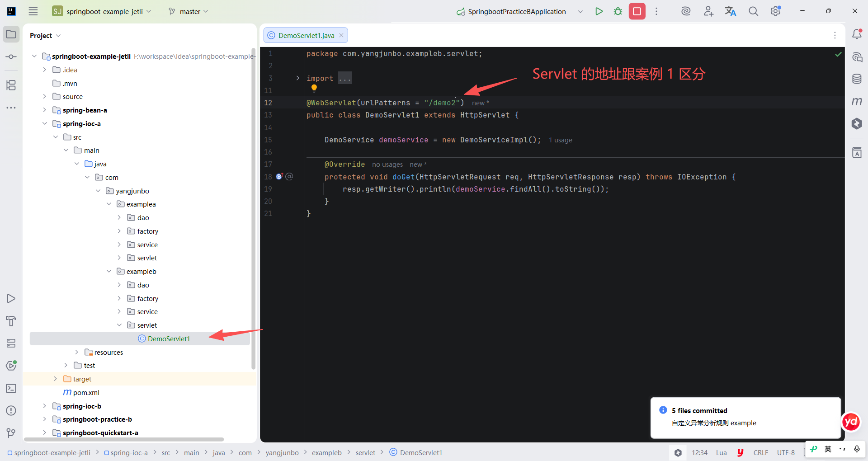
Task: Collapse the examplea package
Action: coord(109,204)
